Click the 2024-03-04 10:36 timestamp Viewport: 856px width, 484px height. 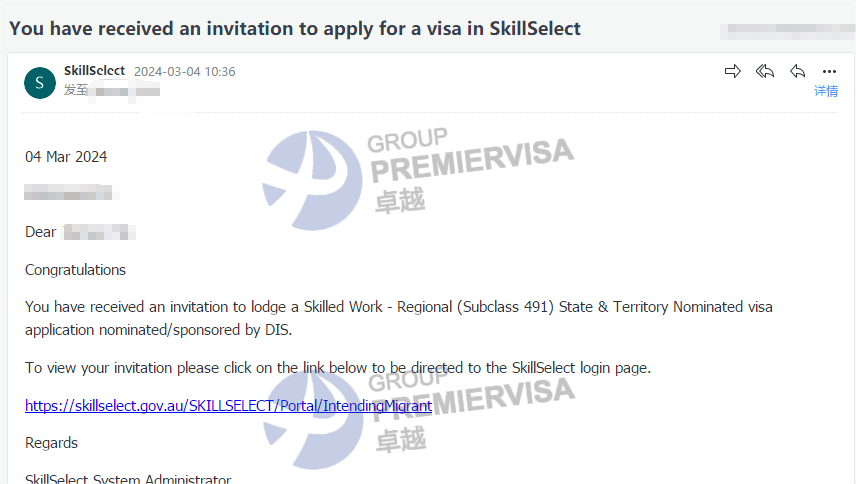[185, 72]
